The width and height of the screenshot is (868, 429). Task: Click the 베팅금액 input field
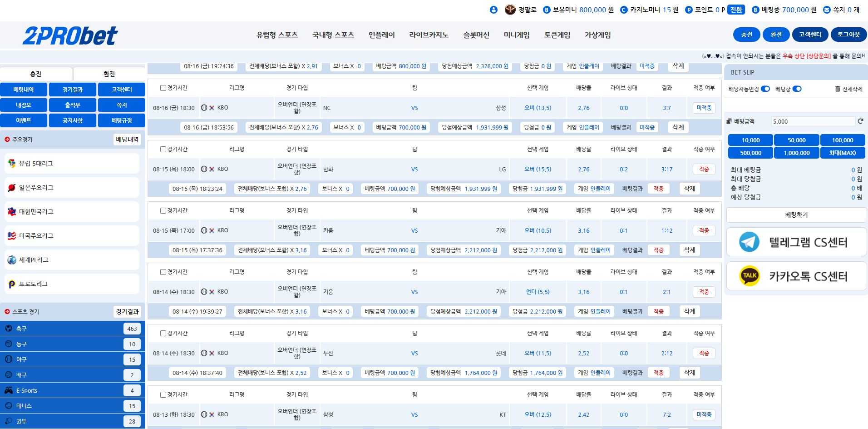813,121
